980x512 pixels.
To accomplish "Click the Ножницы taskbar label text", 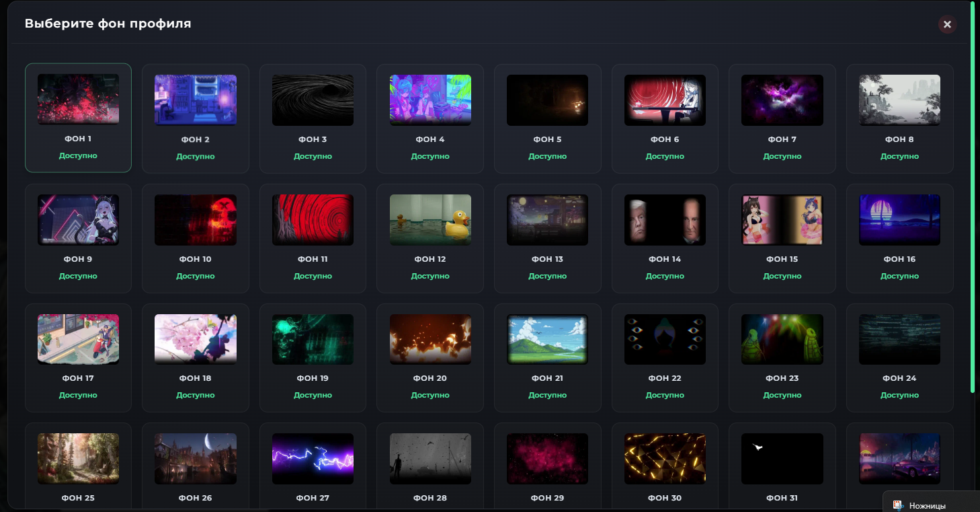I will 928,505.
